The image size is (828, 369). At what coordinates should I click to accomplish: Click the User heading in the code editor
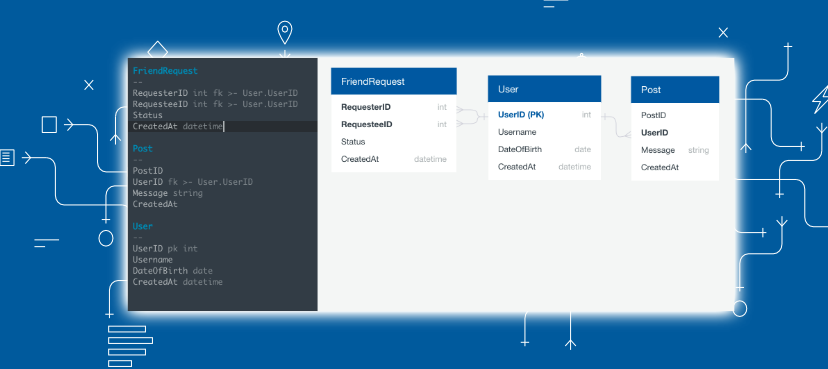(143, 226)
